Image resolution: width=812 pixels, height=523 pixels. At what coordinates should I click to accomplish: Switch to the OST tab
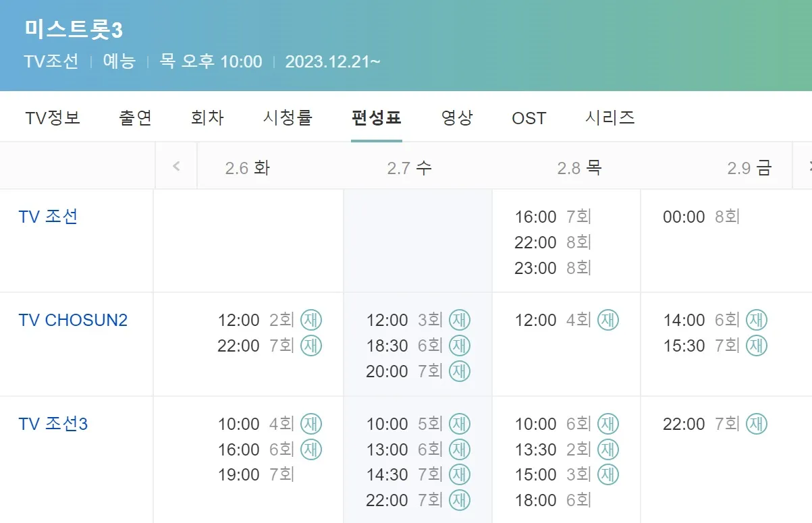[x=529, y=118]
